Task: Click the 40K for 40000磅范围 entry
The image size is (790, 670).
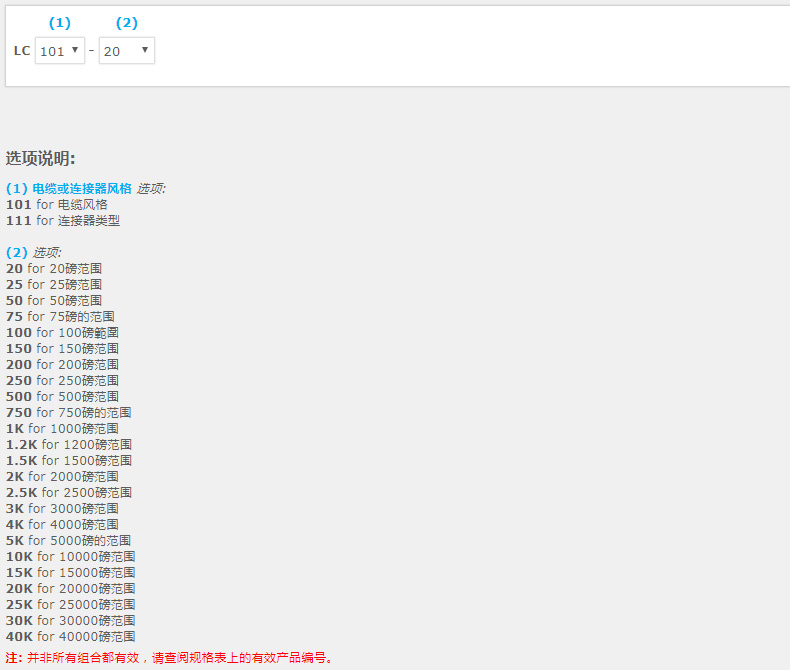Action: [71, 636]
